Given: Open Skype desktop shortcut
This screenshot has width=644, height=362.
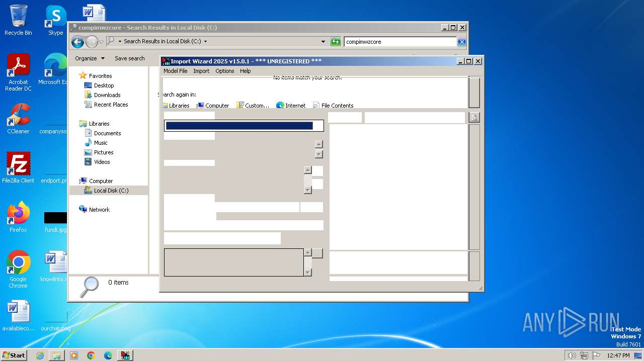Looking at the screenshot, I should [55, 20].
